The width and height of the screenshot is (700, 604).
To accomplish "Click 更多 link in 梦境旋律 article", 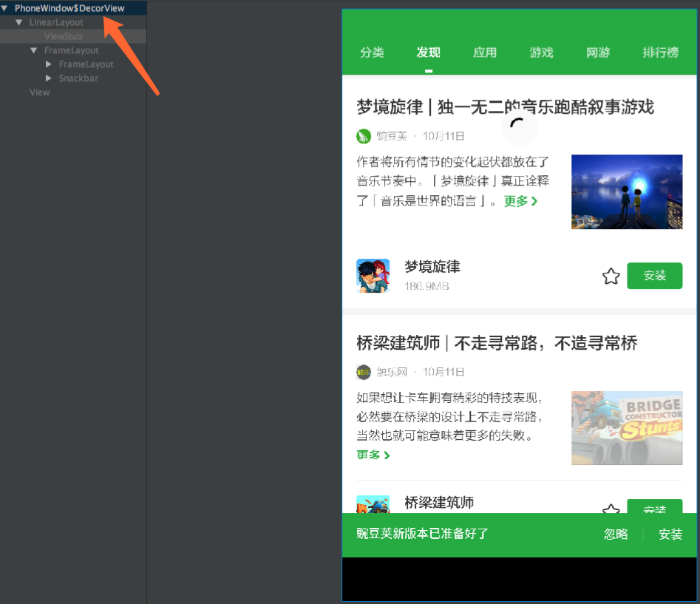I will (520, 201).
